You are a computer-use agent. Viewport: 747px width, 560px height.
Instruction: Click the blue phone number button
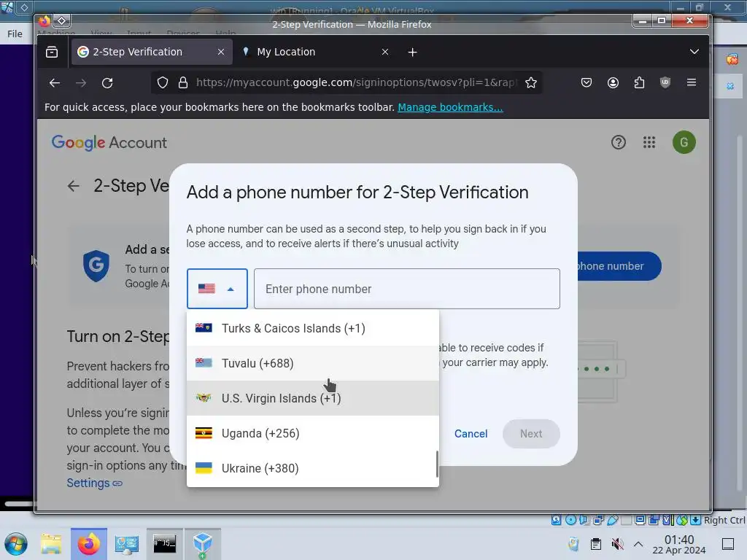619,266
